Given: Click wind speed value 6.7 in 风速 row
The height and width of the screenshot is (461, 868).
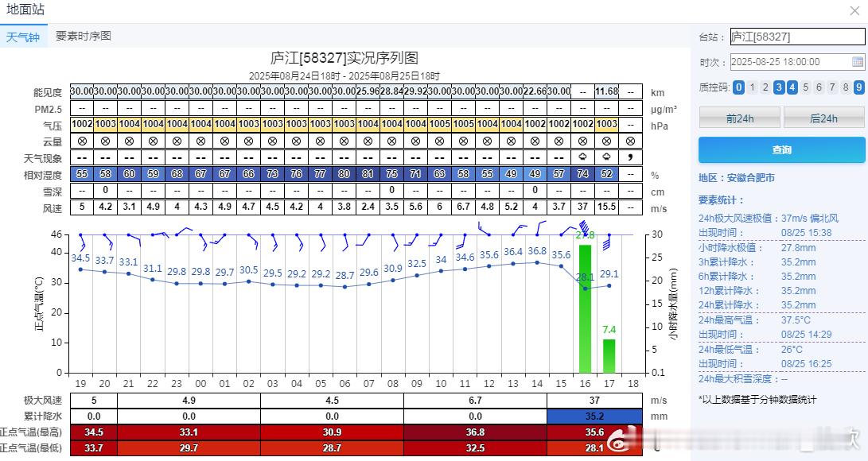Looking at the screenshot, I should (463, 207).
